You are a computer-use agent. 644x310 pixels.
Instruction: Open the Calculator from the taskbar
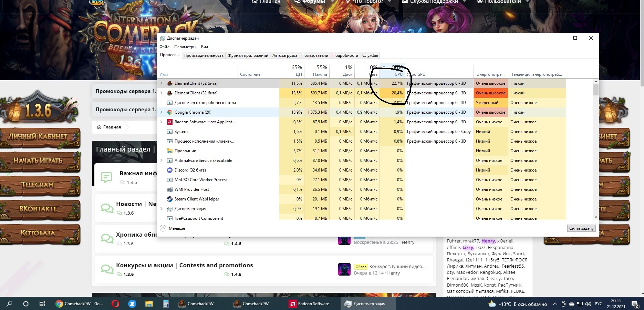click(x=166, y=304)
